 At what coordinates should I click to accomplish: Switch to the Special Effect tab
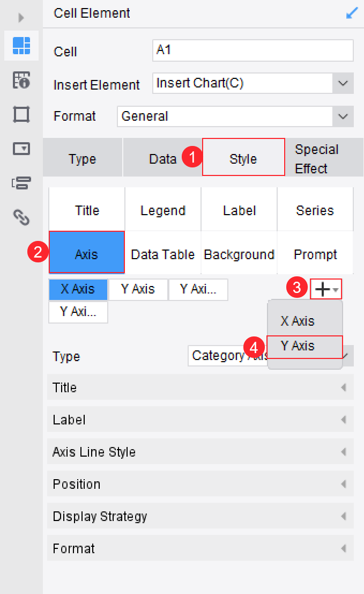click(x=324, y=158)
